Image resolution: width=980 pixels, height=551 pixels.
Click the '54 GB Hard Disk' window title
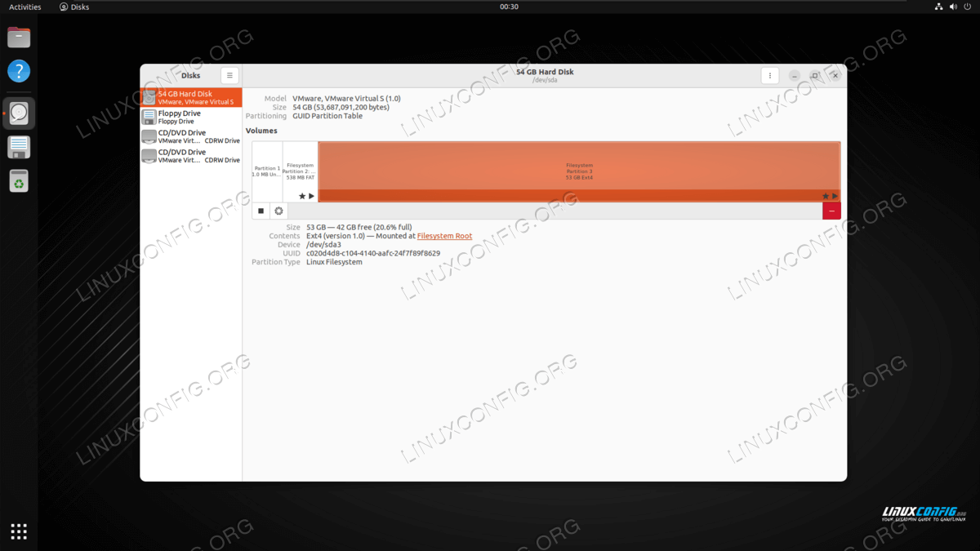[545, 72]
